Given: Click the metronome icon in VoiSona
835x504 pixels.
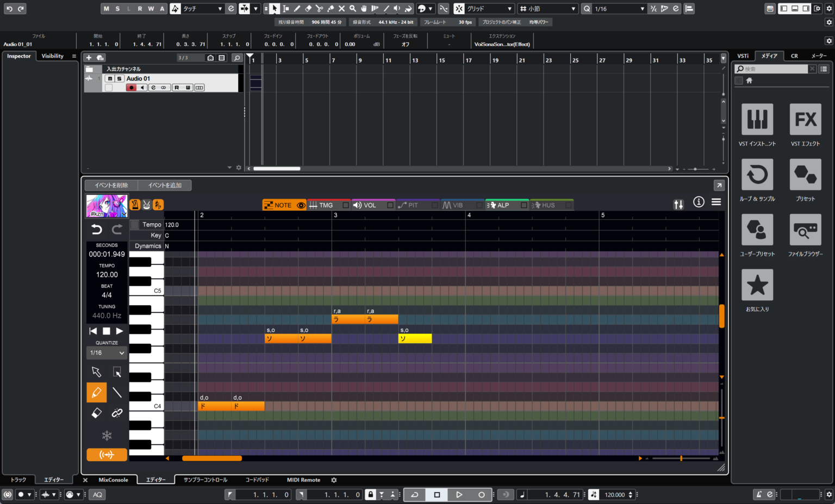Looking at the screenshot, I should (x=135, y=205).
